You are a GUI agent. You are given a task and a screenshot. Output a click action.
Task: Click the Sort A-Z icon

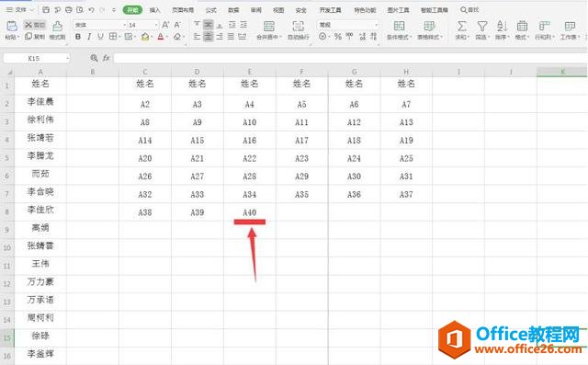pos(502,26)
